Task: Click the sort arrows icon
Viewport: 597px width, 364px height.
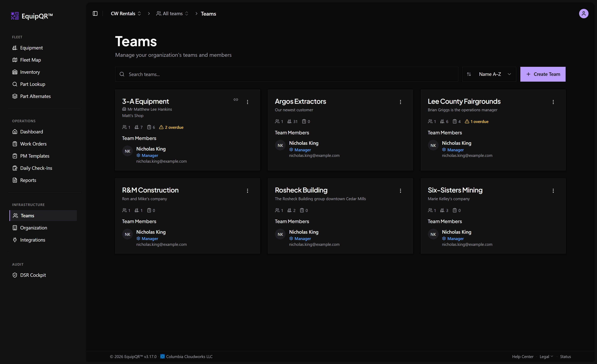Action: (x=469, y=74)
